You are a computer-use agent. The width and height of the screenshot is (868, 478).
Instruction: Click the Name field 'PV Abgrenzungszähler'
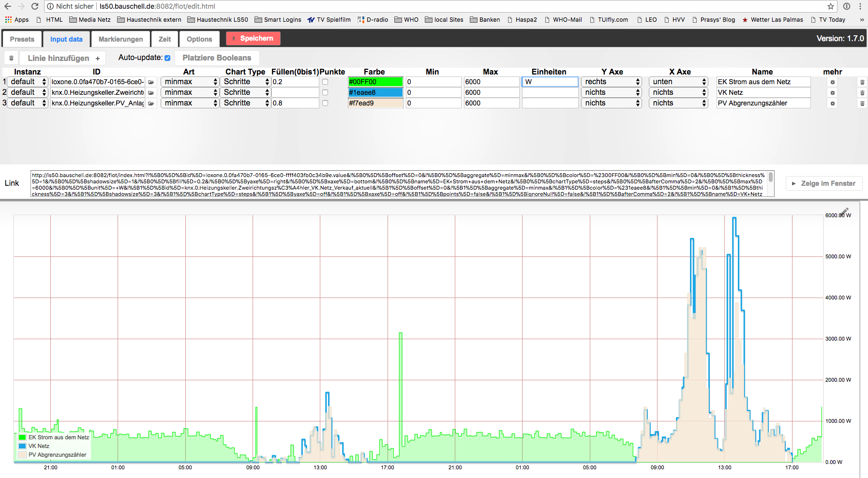[x=763, y=103]
